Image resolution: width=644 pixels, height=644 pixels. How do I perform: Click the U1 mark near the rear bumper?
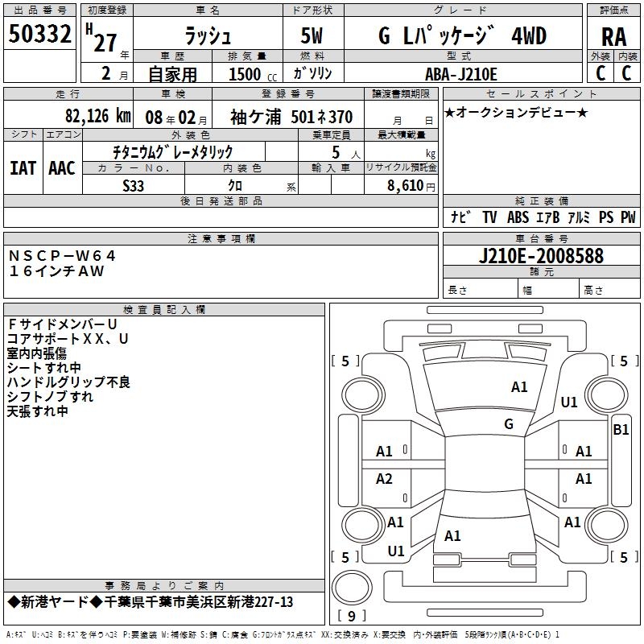tap(396, 551)
